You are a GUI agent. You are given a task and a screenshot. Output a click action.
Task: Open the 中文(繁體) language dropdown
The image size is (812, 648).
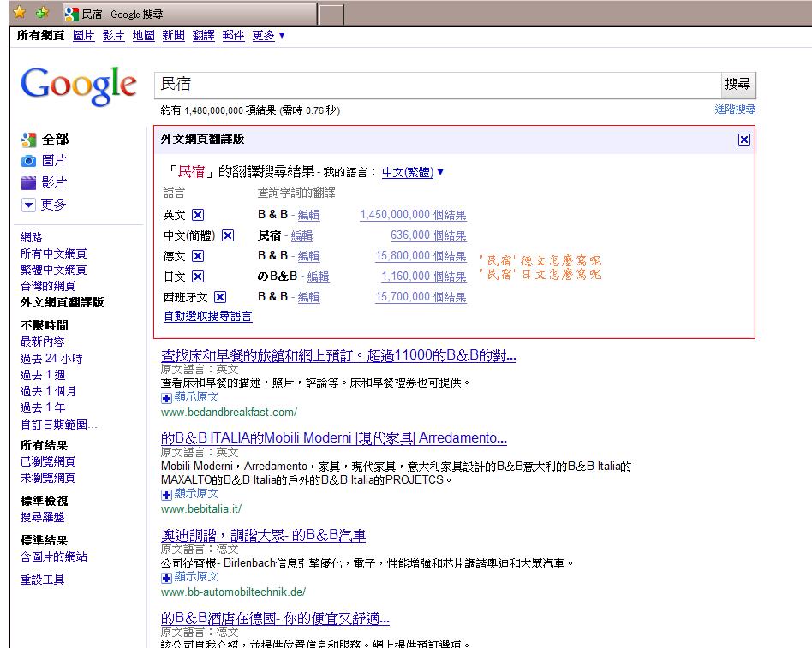(x=412, y=172)
